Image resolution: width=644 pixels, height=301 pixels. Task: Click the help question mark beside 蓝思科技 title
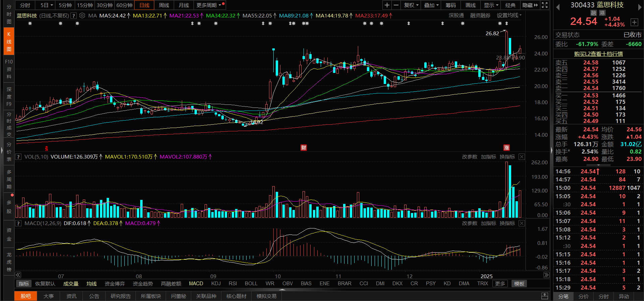click(x=73, y=15)
